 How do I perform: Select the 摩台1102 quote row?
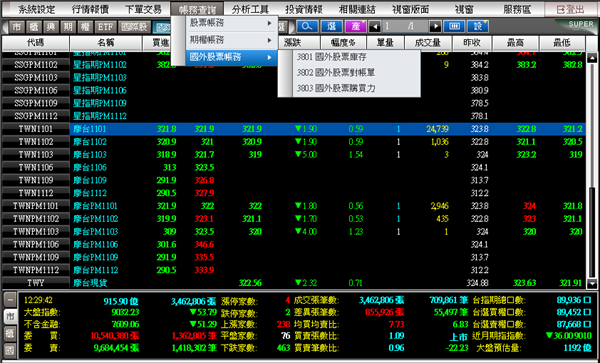293,142
